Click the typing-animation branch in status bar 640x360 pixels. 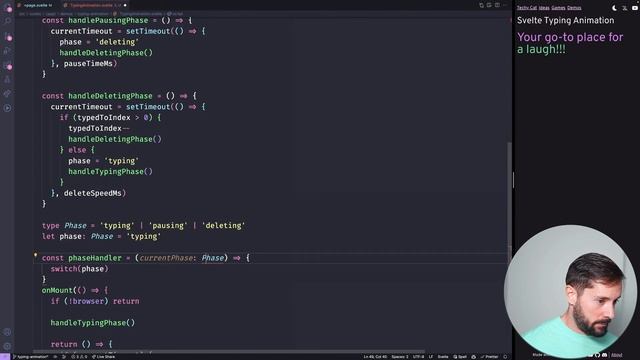pos(31,357)
